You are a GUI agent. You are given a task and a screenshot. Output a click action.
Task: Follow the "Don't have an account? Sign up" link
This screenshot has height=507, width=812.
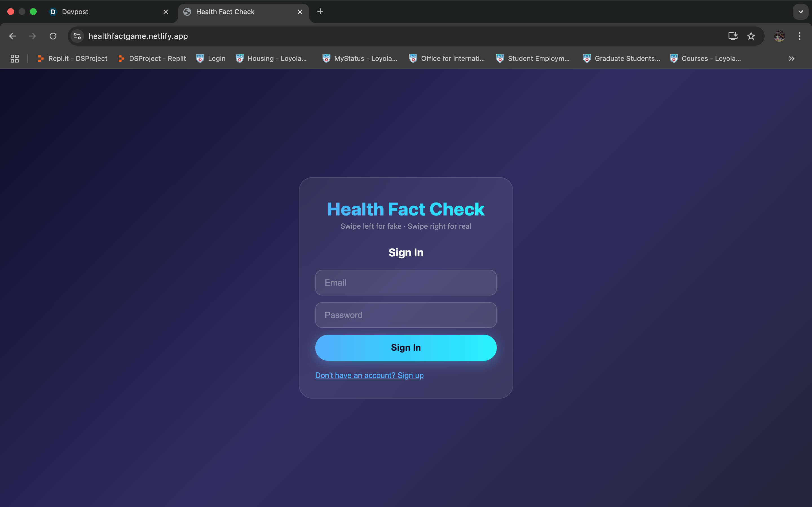(369, 375)
